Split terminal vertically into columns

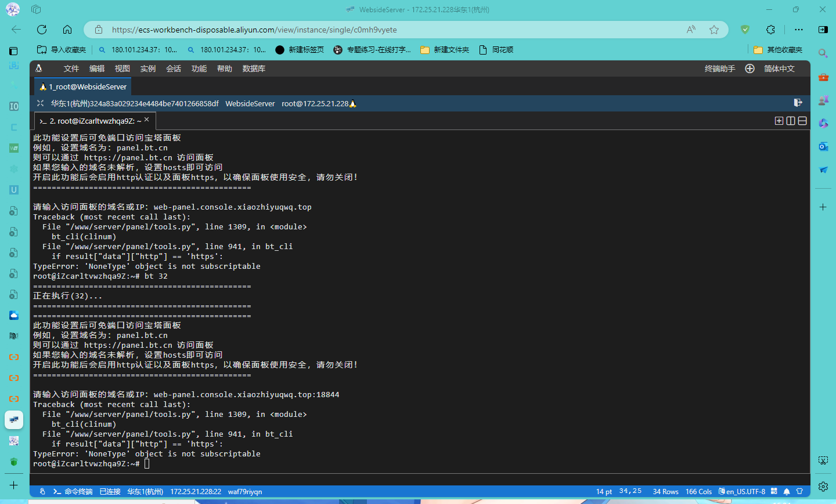(791, 121)
